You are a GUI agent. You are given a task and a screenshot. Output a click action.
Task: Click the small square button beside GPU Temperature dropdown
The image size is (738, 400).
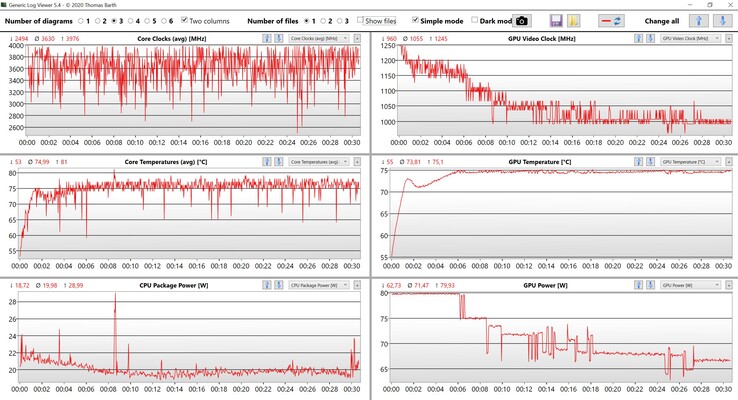click(x=729, y=161)
